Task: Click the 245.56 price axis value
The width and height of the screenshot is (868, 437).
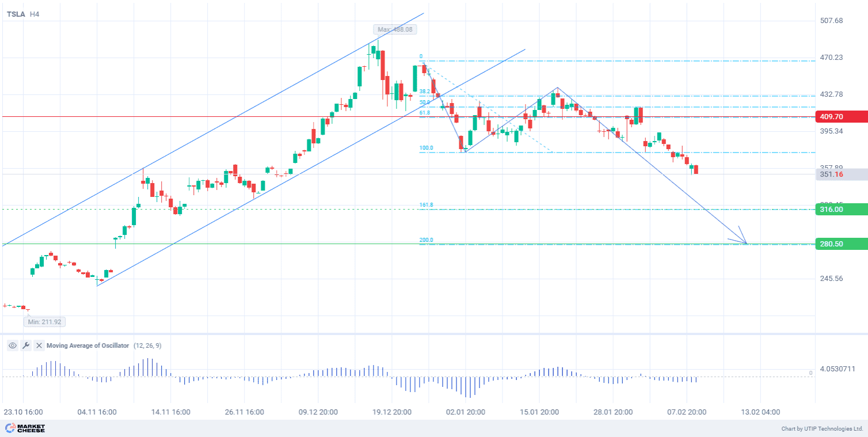Action: pyautogui.click(x=831, y=279)
